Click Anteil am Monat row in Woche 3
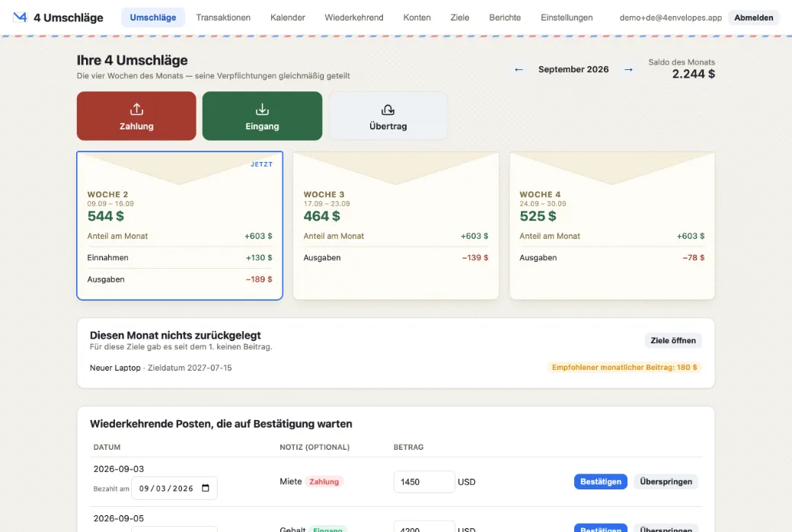The width and height of the screenshot is (792, 532). coord(396,236)
